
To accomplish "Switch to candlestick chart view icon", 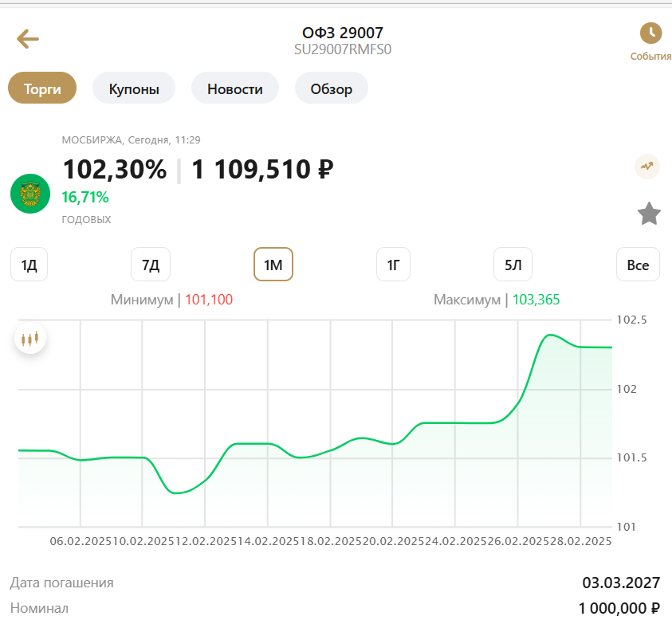I will click(30, 339).
